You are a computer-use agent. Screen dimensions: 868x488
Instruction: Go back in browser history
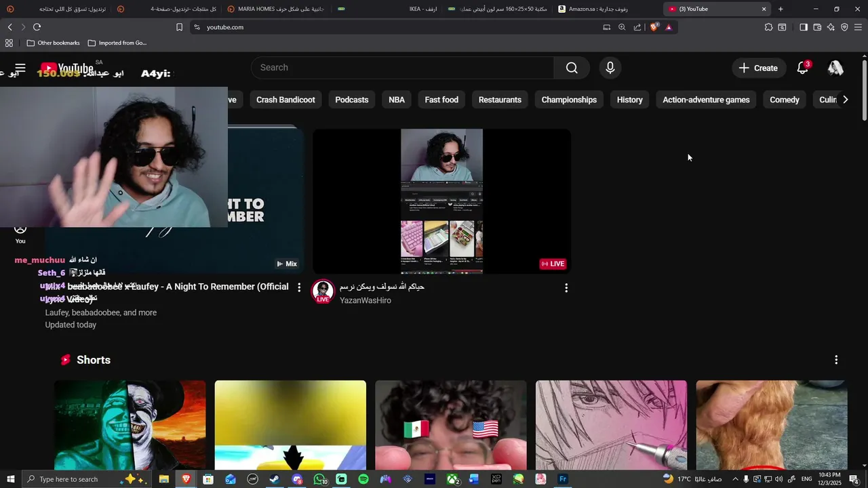click(x=9, y=27)
